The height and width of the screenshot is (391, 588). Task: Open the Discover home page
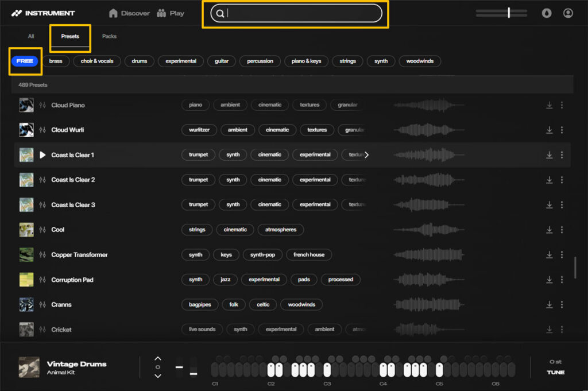(129, 13)
